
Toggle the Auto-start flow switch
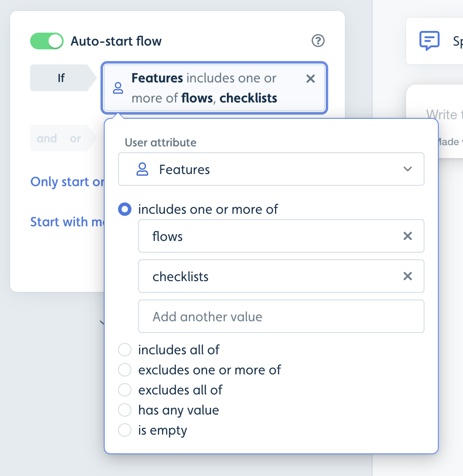click(x=47, y=41)
